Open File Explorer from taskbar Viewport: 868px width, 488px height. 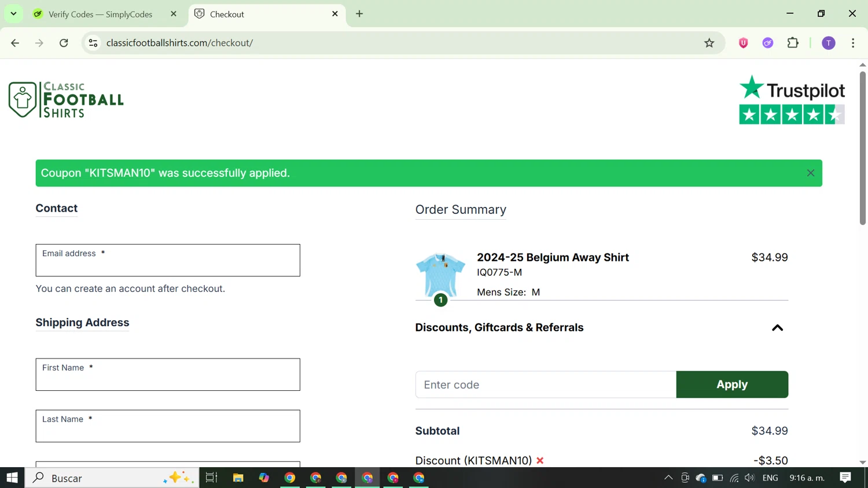click(x=238, y=478)
